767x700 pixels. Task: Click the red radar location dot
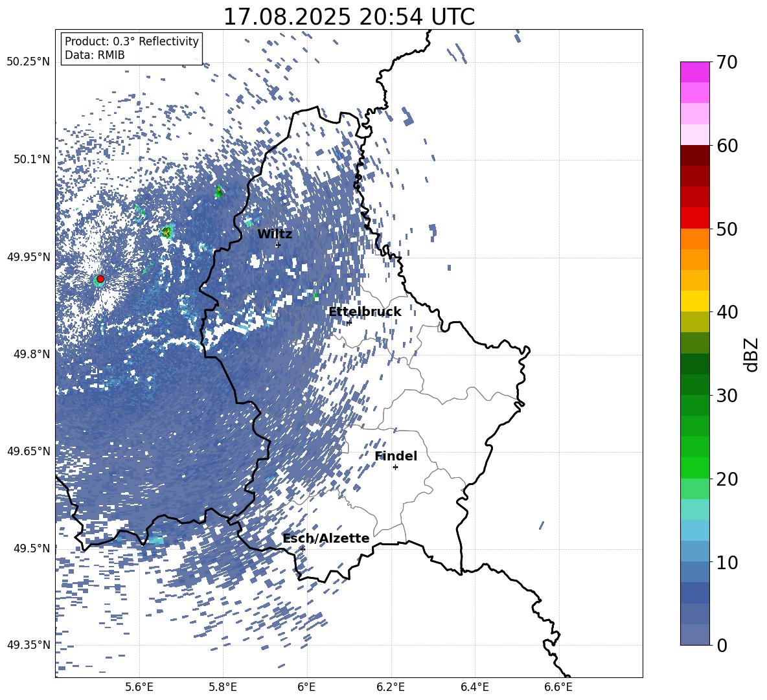click(100, 279)
